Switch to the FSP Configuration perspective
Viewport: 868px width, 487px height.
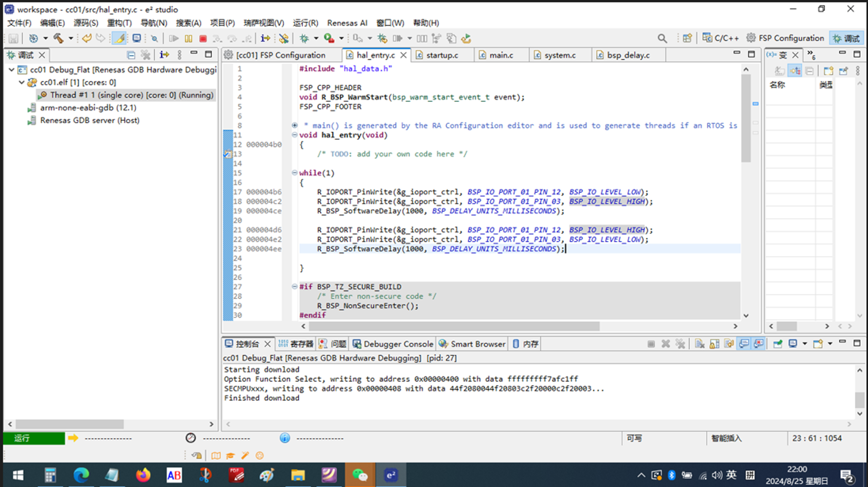tap(785, 38)
